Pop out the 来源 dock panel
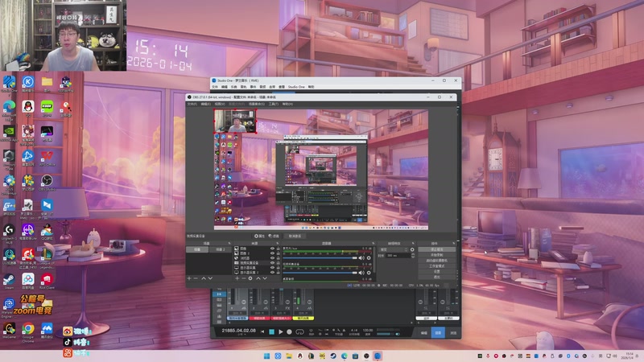644x362 pixels. coord(277,243)
